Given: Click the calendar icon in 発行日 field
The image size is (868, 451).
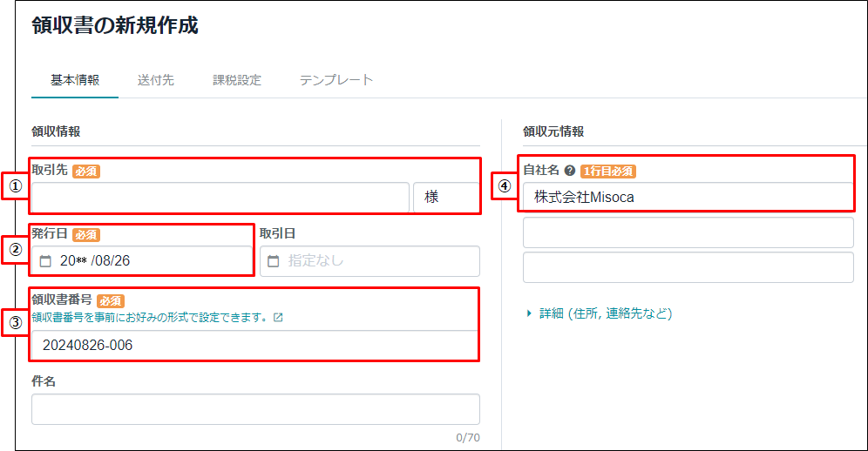Looking at the screenshot, I should (45, 260).
